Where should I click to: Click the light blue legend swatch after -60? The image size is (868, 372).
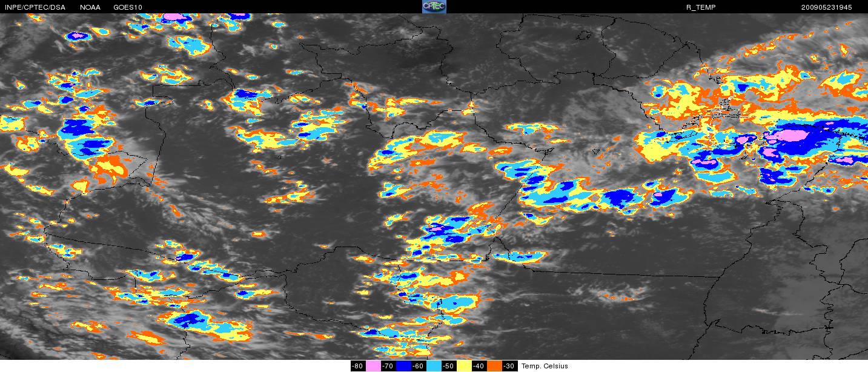click(434, 366)
